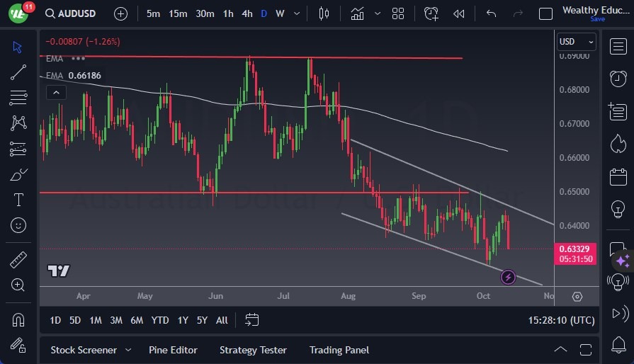Toggle the fullscreen mode square
The height and width of the screenshot is (364, 634).
(545, 13)
